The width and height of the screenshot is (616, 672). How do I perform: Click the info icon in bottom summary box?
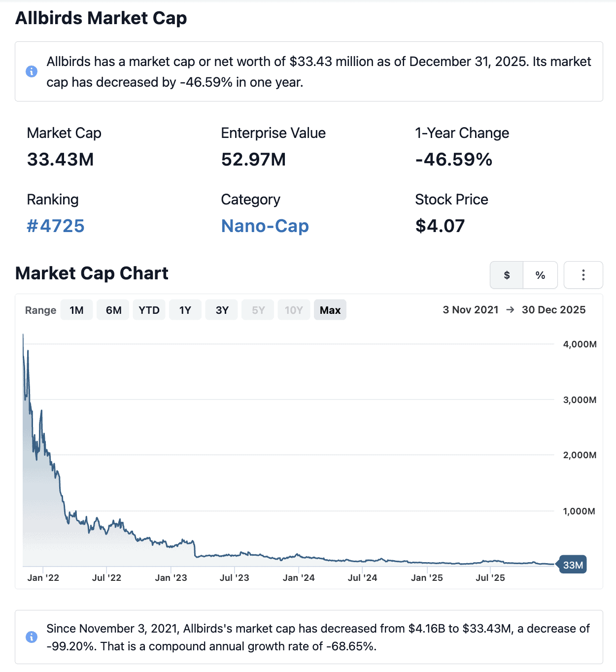click(x=32, y=637)
